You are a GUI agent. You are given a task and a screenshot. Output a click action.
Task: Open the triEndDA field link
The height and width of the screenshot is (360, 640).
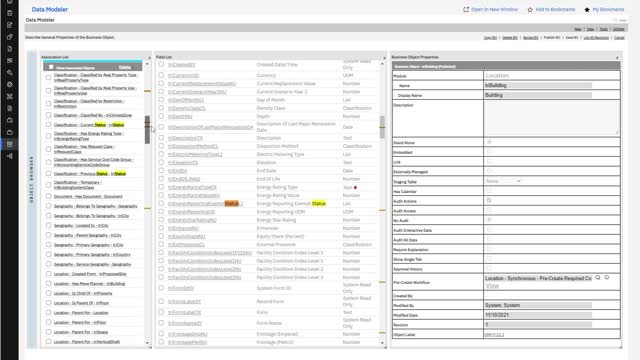[x=178, y=171]
